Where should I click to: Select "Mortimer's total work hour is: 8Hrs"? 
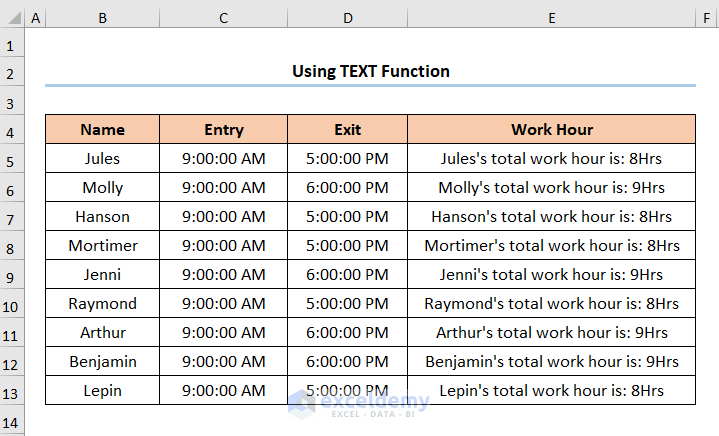[x=552, y=245]
